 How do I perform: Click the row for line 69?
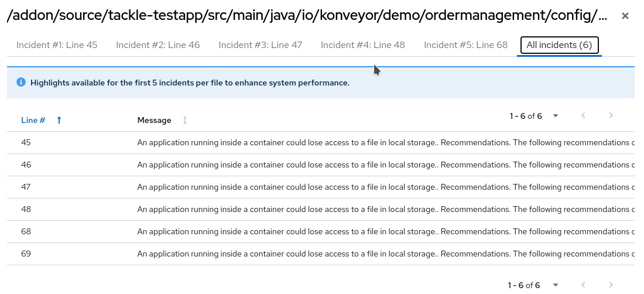(x=26, y=254)
